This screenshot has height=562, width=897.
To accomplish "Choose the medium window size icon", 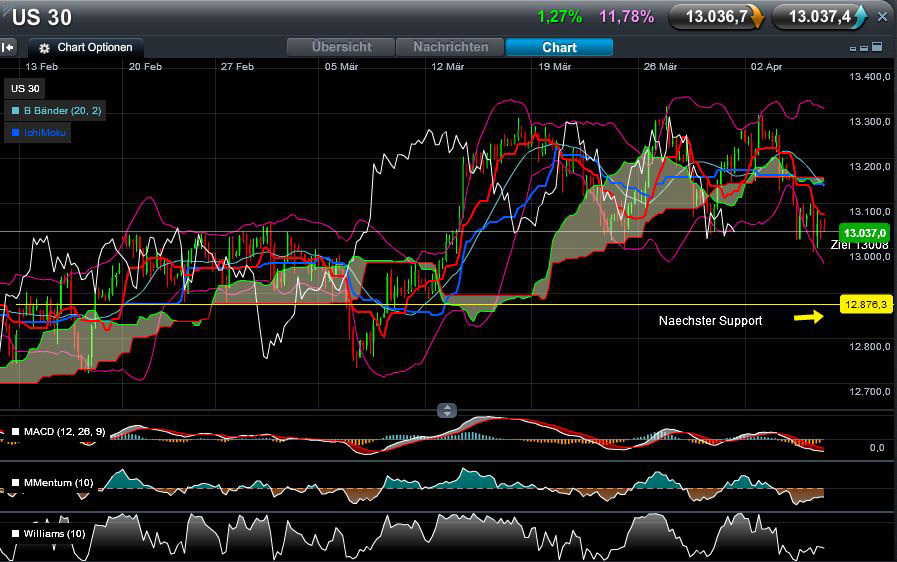I will (864, 49).
